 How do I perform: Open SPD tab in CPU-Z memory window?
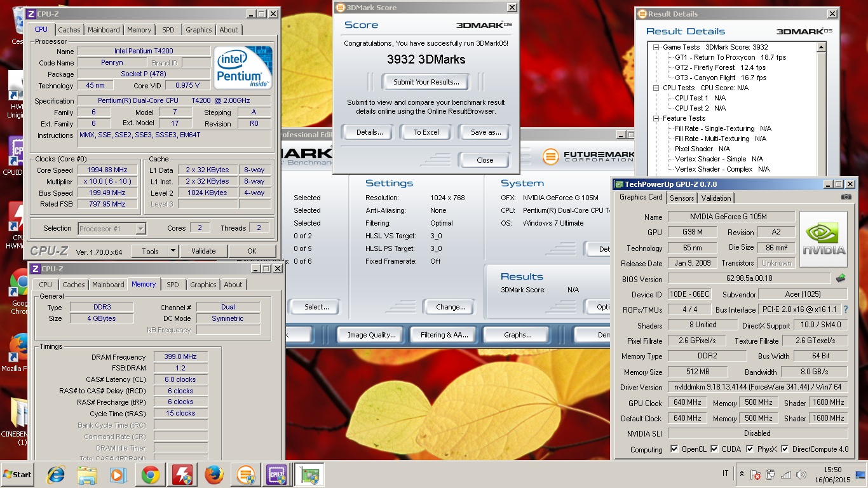(173, 285)
